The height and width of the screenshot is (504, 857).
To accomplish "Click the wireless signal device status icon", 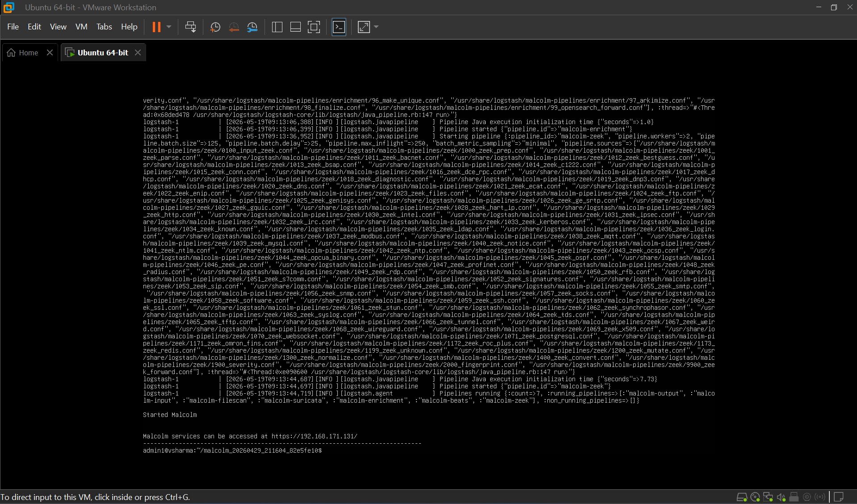I will click(x=820, y=497).
